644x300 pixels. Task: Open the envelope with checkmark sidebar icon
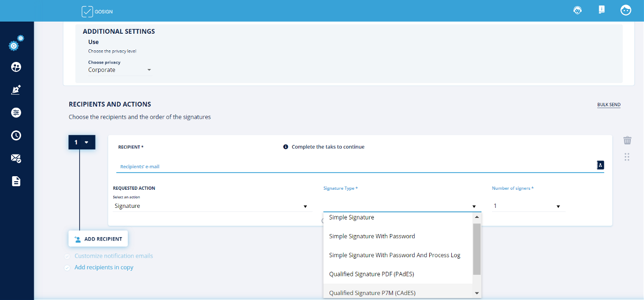click(16, 158)
